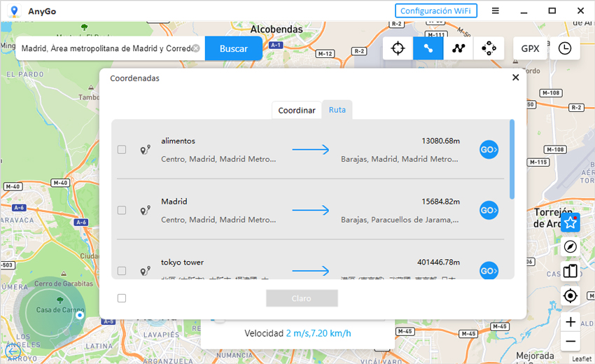
Task: Click the Buscar search button
Action: pyautogui.click(x=234, y=48)
